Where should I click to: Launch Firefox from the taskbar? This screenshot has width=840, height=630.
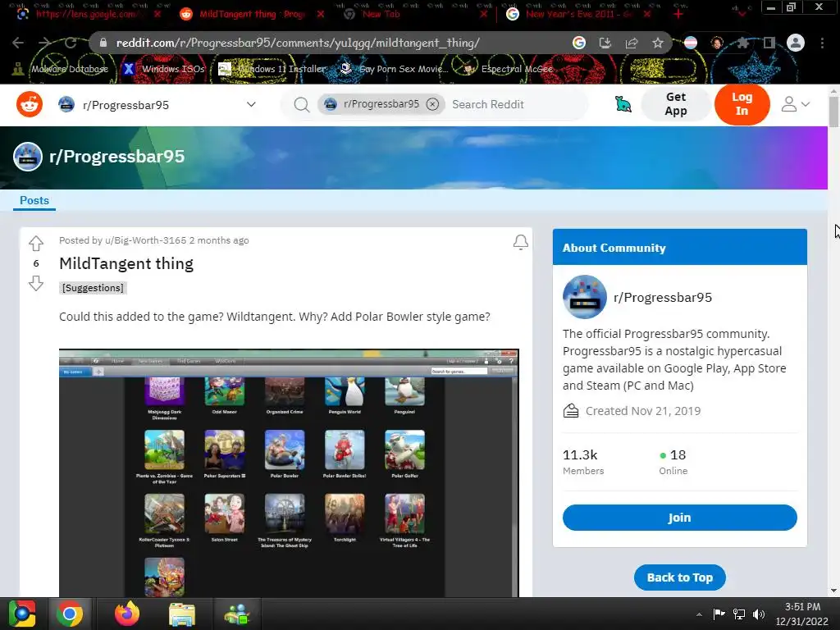pyautogui.click(x=127, y=614)
